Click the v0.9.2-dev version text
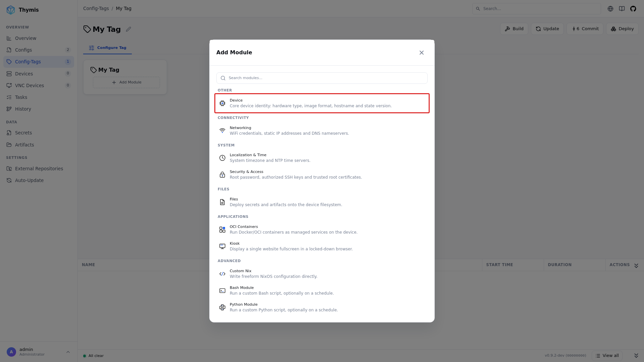 [x=566, y=356]
